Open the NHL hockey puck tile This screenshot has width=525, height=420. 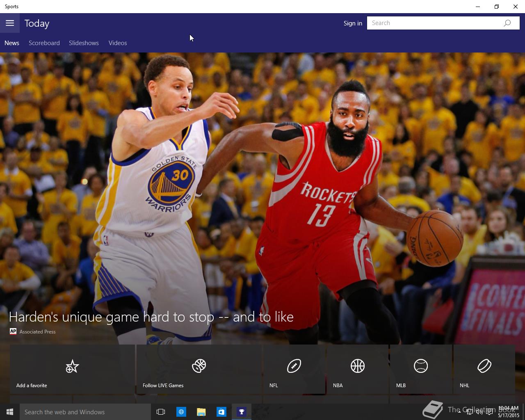(x=484, y=370)
